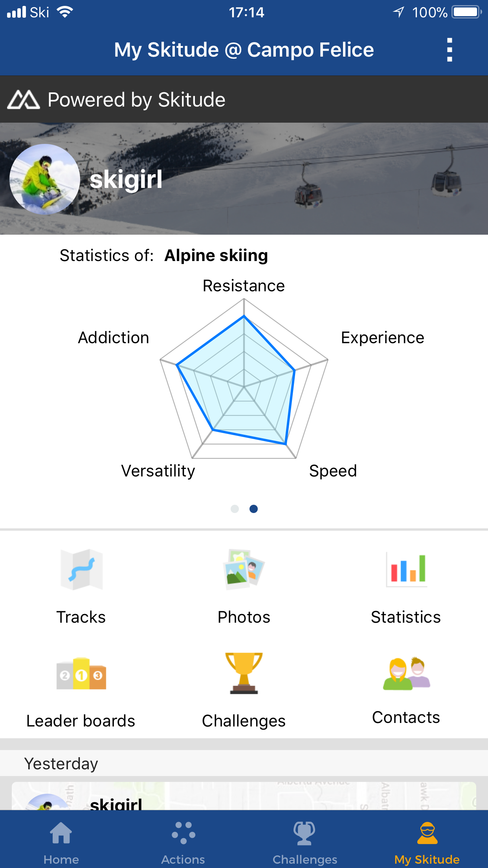488x868 pixels.
Task: Open the Statistics bar chart icon
Action: pos(406,570)
